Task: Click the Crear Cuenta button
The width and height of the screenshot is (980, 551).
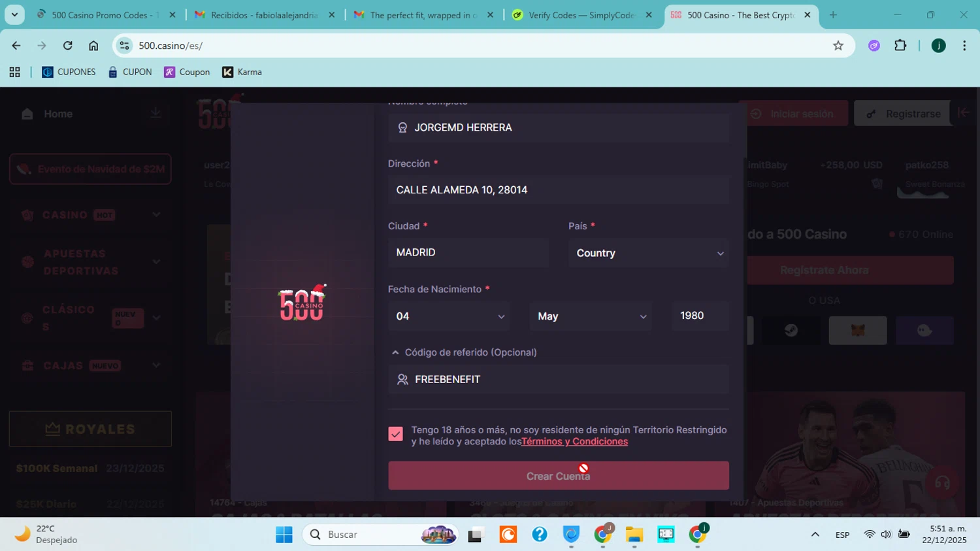Action: pyautogui.click(x=559, y=476)
